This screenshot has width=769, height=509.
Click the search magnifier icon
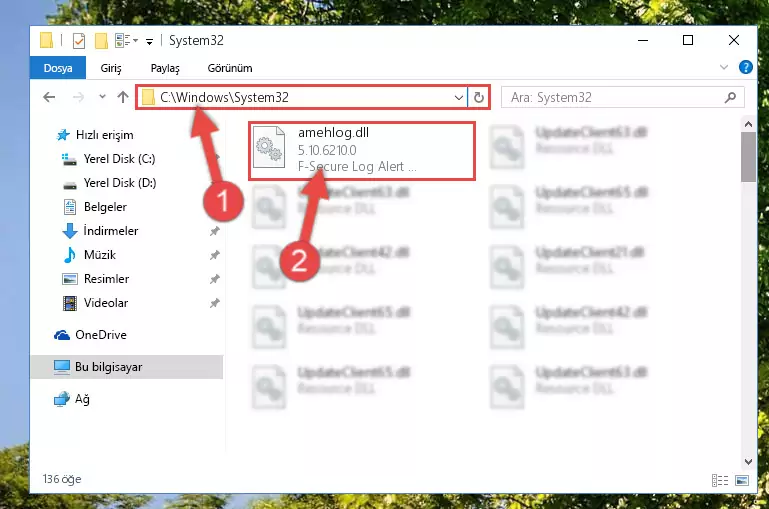tap(730, 97)
